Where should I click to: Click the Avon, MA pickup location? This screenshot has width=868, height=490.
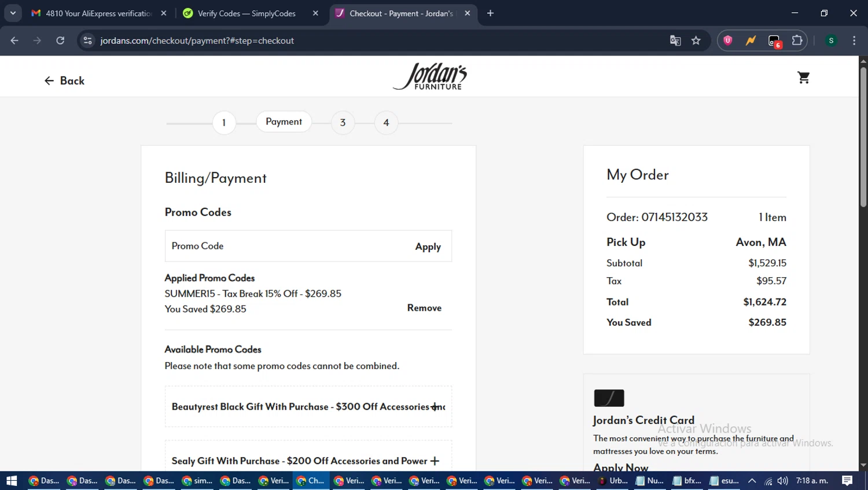[x=761, y=242]
